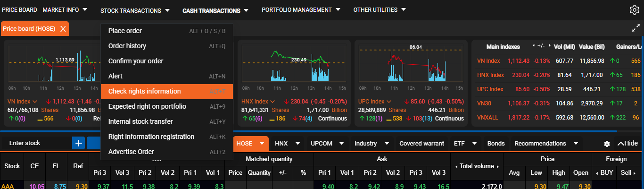Expand the UPC Index chart dropdown
Viewport: 644px width, 189px height.
point(389,102)
